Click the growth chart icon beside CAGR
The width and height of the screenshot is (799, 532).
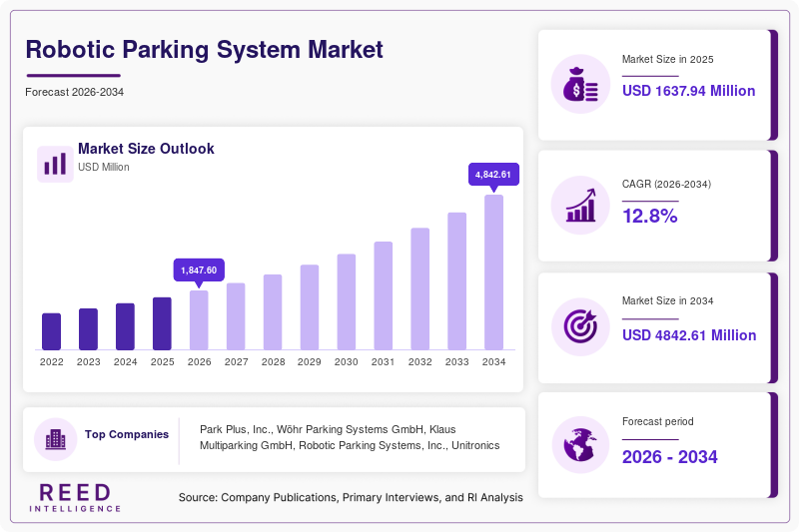click(580, 206)
